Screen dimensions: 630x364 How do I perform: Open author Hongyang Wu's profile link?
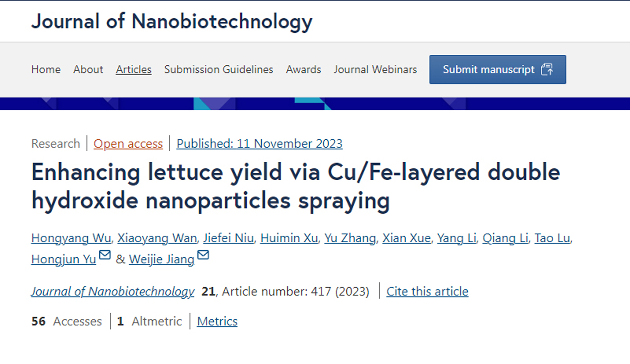click(x=71, y=238)
